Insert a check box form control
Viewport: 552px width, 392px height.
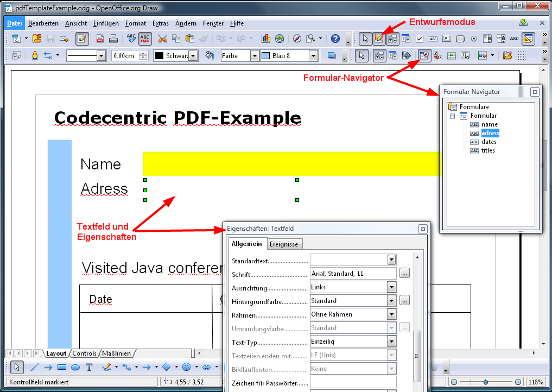click(419, 39)
